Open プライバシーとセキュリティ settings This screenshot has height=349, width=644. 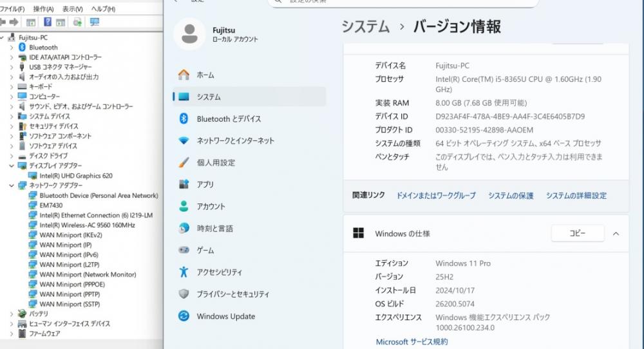click(x=249, y=294)
